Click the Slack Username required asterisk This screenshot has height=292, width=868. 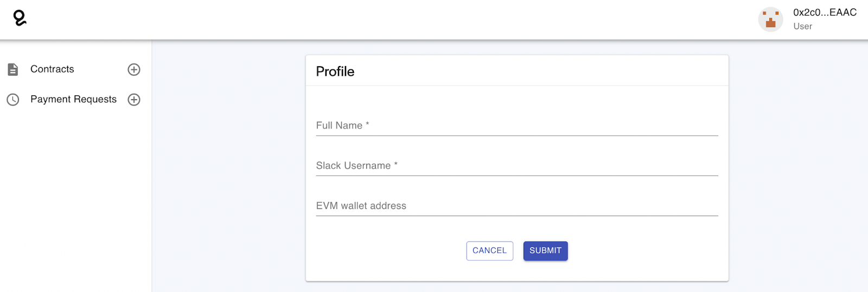[x=396, y=164]
